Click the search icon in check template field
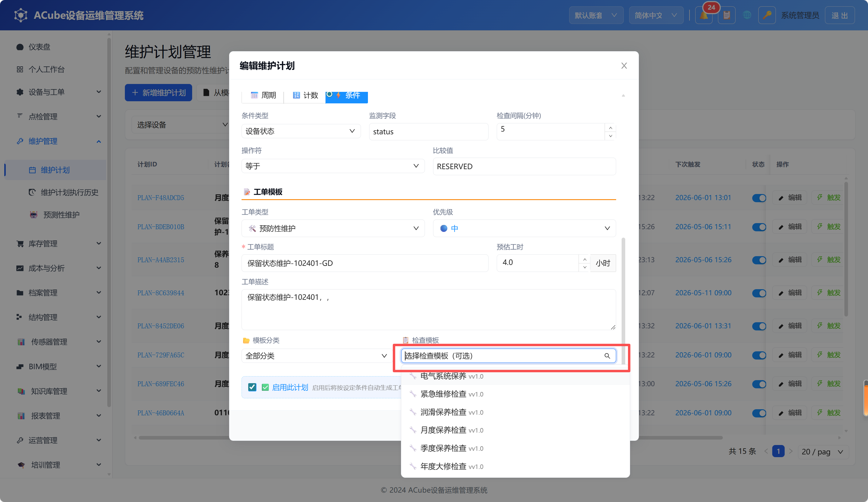Screen dimensions: 868x502 coord(607,356)
